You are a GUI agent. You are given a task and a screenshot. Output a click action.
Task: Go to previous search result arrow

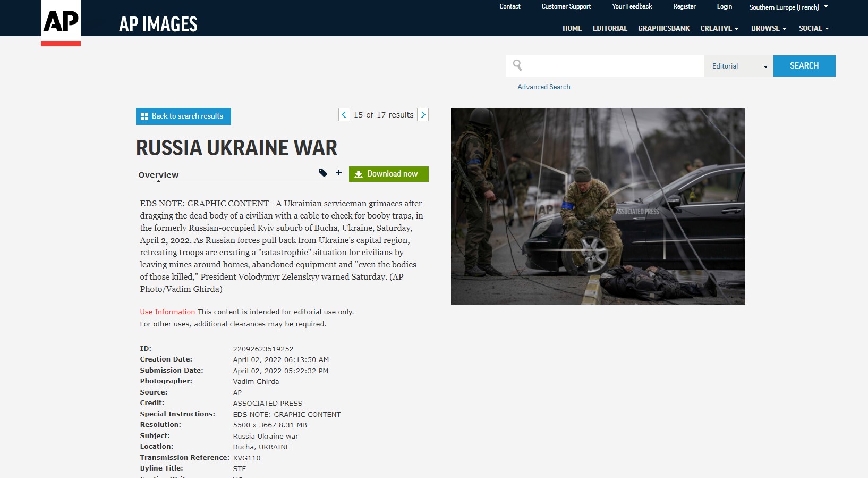pos(344,115)
